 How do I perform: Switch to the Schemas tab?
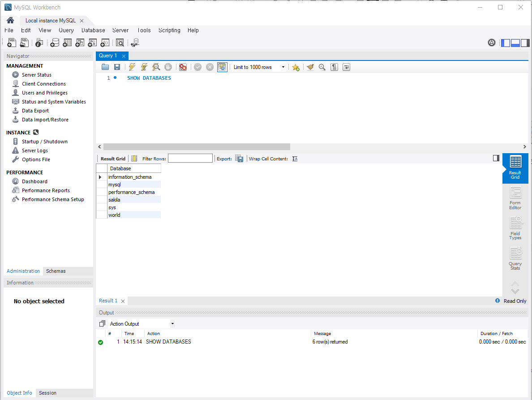(56, 271)
